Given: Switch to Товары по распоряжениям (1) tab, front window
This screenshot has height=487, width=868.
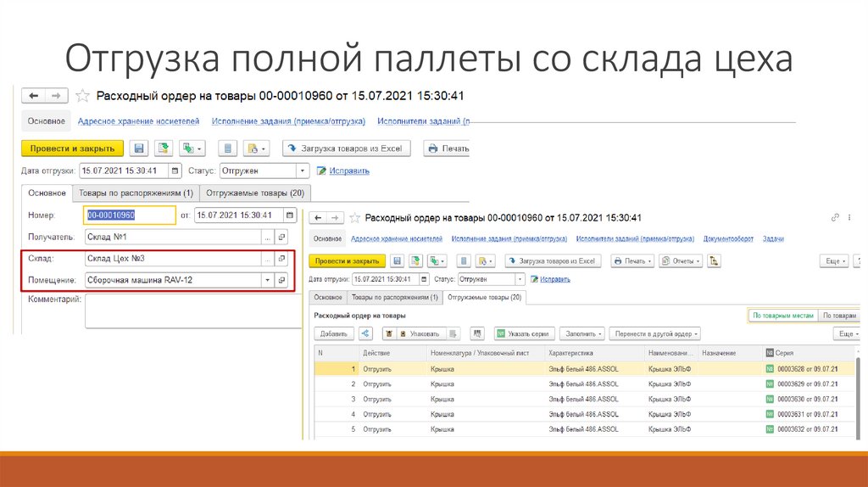Looking at the screenshot, I should (x=395, y=298).
